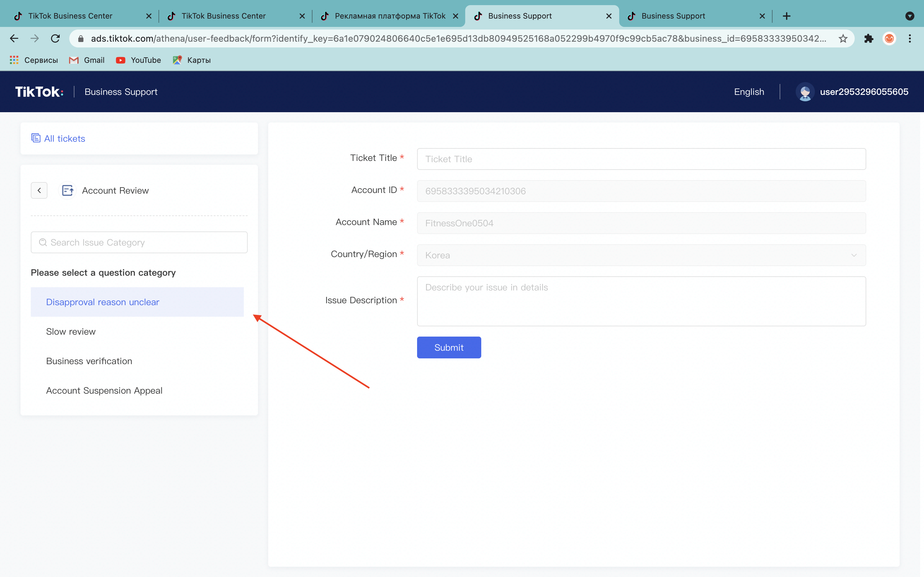Focus the Ticket Title input field
Image resolution: width=924 pixels, height=577 pixels.
(641, 159)
